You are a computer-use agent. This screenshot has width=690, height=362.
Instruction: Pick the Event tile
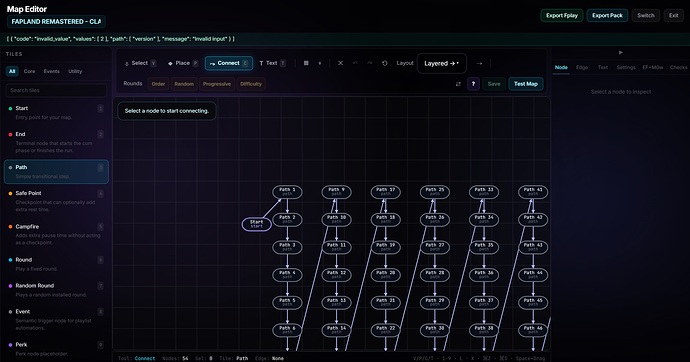(x=56, y=319)
